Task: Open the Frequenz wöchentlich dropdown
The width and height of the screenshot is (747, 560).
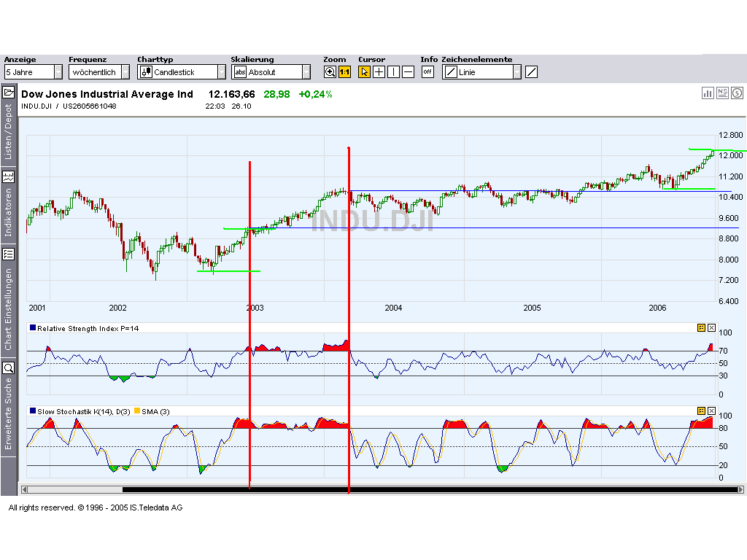Action: click(x=99, y=72)
